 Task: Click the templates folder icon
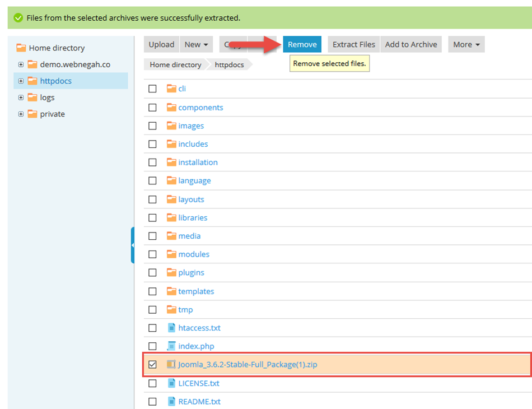(171, 291)
